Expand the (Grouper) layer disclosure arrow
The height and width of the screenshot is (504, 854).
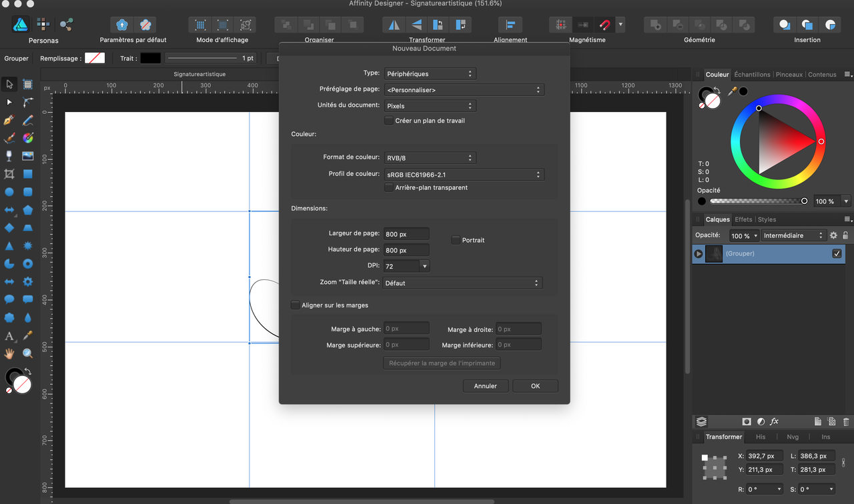[698, 254]
